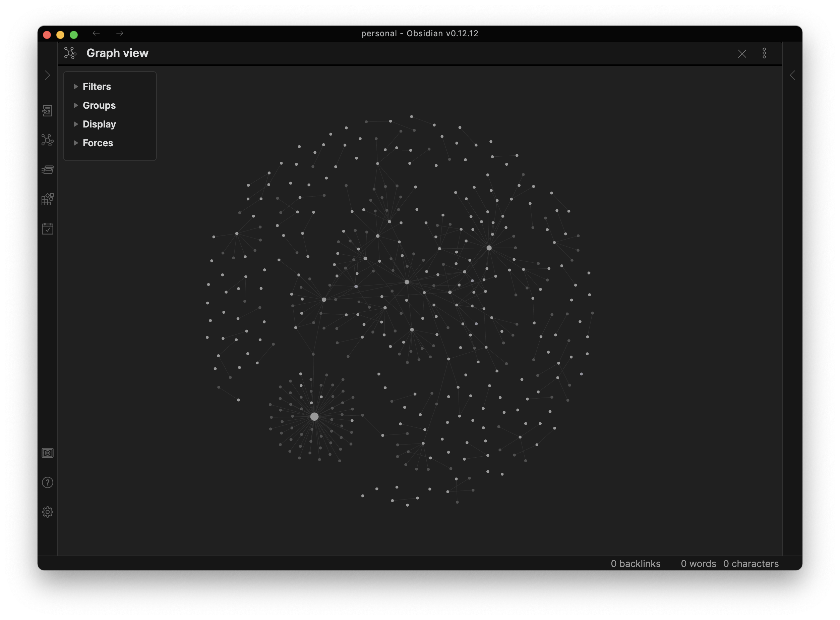Open the more options three-dot menu

point(764,53)
